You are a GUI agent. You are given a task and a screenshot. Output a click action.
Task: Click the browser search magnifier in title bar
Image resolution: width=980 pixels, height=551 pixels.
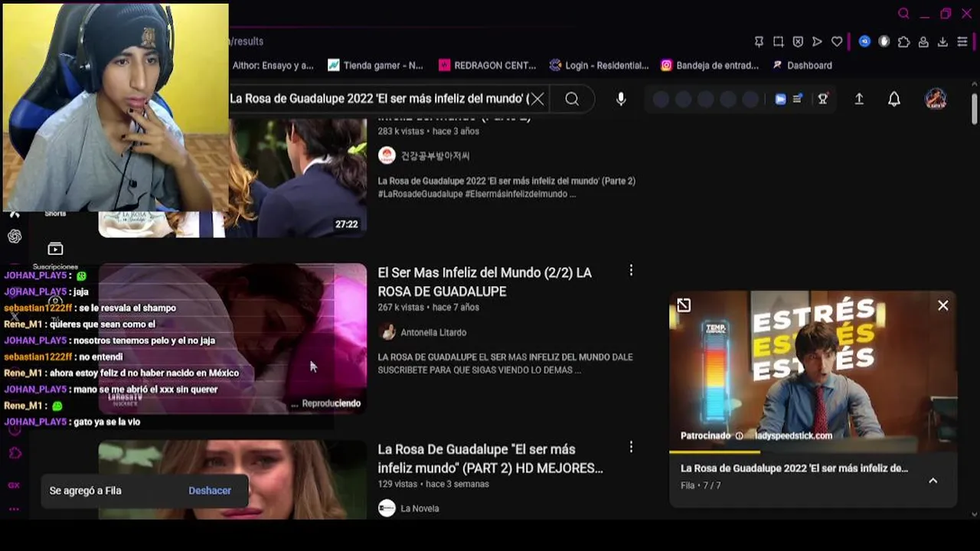coord(903,14)
